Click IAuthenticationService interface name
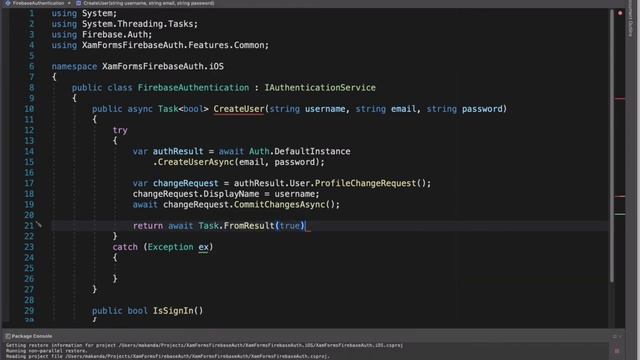 pos(320,88)
